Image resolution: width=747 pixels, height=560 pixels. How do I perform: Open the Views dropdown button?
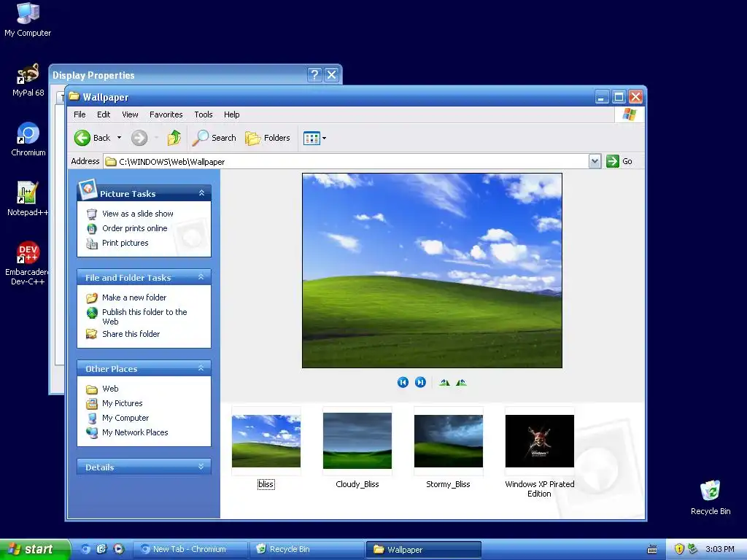[x=314, y=138]
